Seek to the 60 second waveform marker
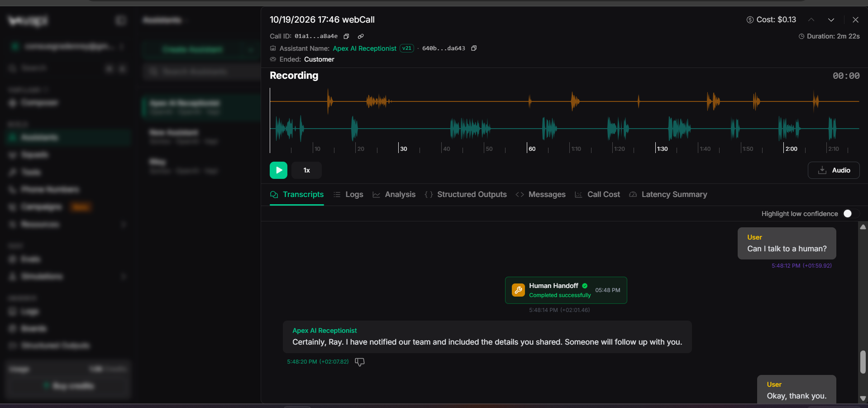Image resolution: width=868 pixels, height=408 pixels. click(x=532, y=149)
